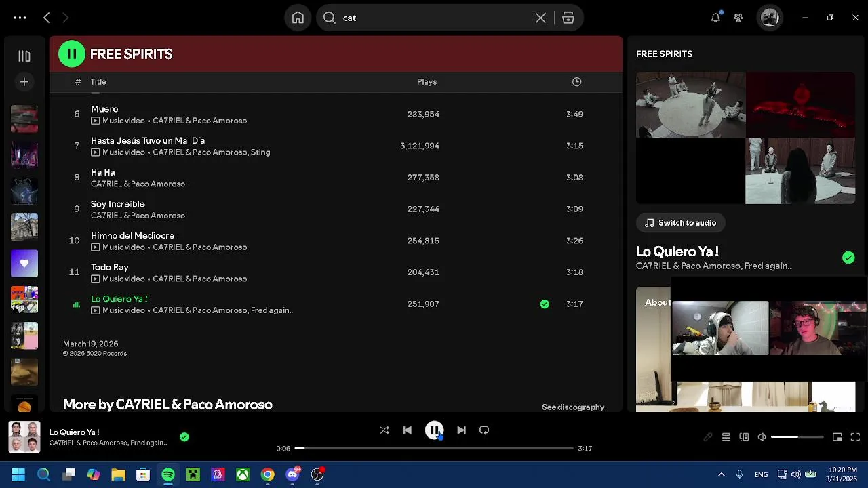Viewport: 868px width, 488px height.
Task: Sort tracks by the Title column header
Action: click(x=98, y=81)
